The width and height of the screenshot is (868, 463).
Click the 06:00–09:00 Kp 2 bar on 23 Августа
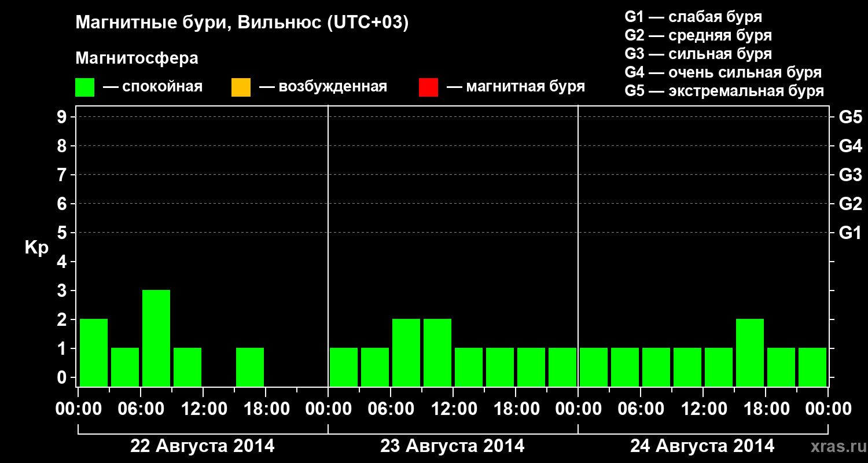[406, 352]
